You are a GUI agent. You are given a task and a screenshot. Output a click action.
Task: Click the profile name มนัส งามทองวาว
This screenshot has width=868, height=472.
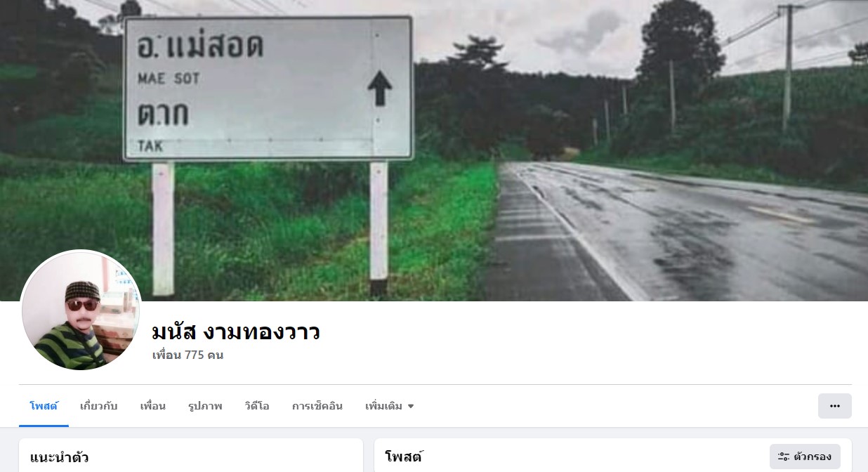tap(236, 332)
